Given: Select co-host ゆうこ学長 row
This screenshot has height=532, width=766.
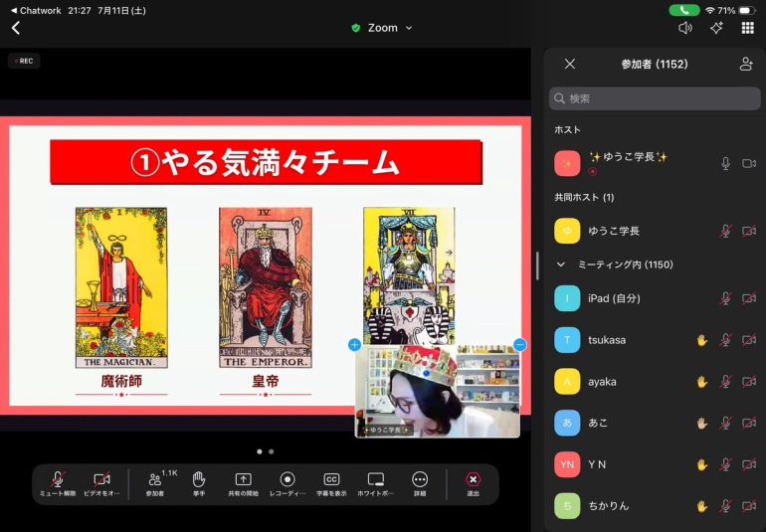Looking at the screenshot, I should [x=655, y=231].
